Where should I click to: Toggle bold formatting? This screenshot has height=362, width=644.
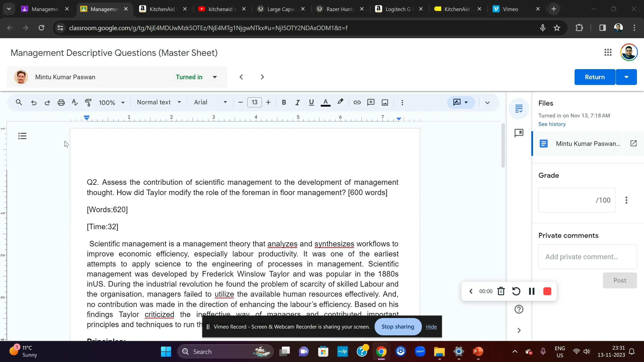284,102
